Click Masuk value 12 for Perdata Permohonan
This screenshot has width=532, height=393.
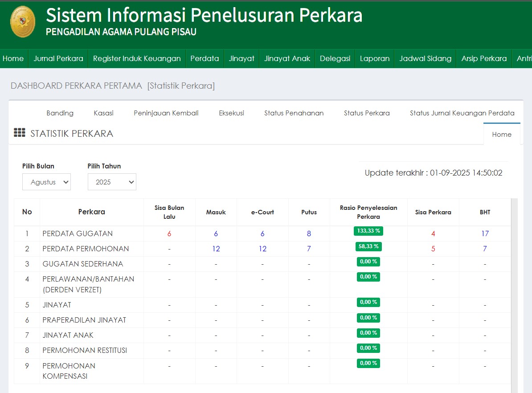click(216, 249)
